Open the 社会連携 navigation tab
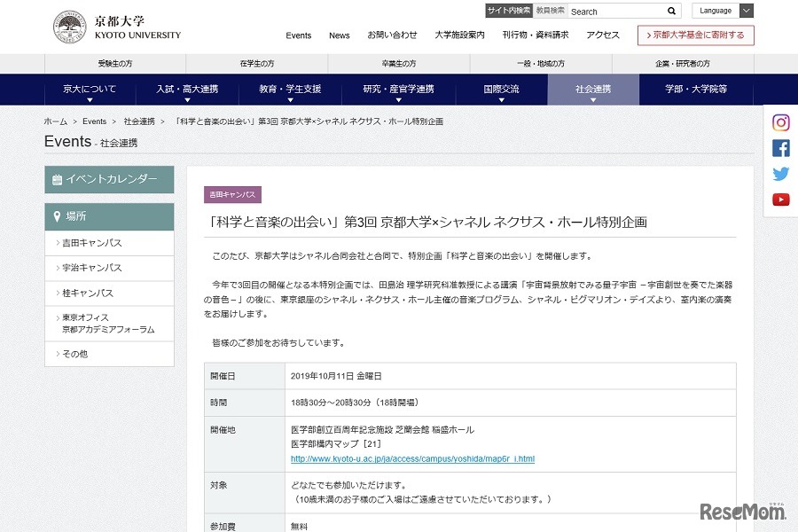The image size is (798, 532). (x=593, y=90)
